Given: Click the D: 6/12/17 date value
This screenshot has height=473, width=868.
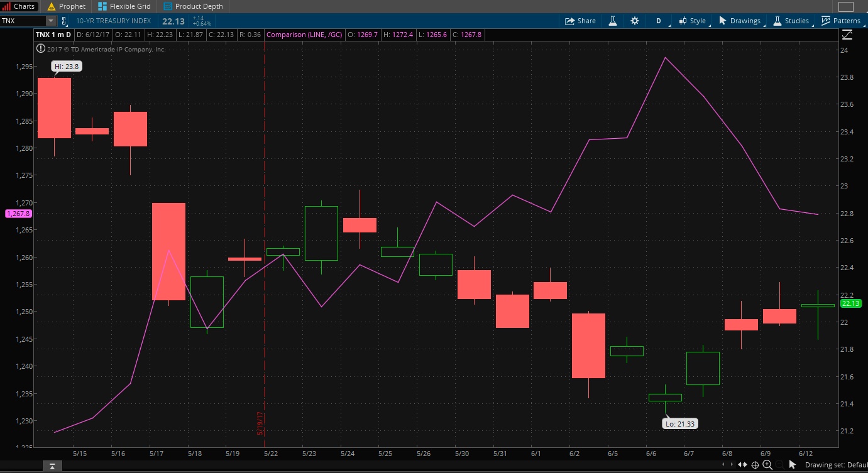Looking at the screenshot, I should pos(94,35).
